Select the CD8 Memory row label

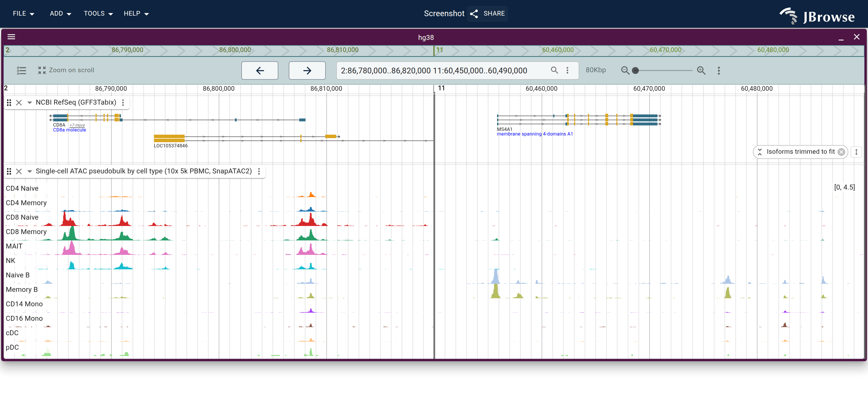tap(26, 232)
